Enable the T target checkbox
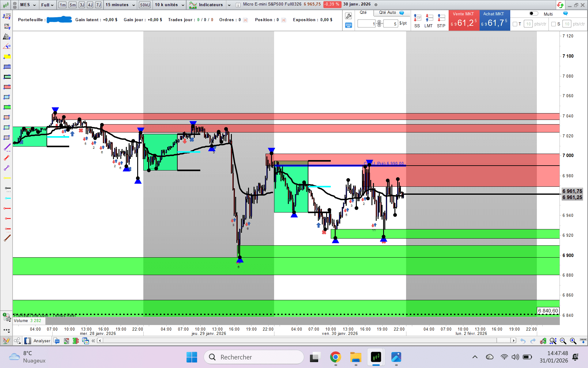 (515, 24)
